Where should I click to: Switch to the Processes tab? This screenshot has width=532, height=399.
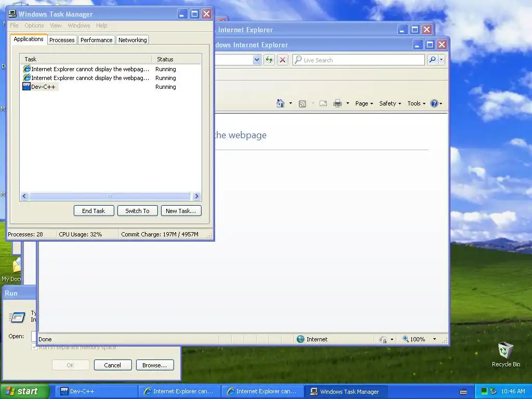62,40
